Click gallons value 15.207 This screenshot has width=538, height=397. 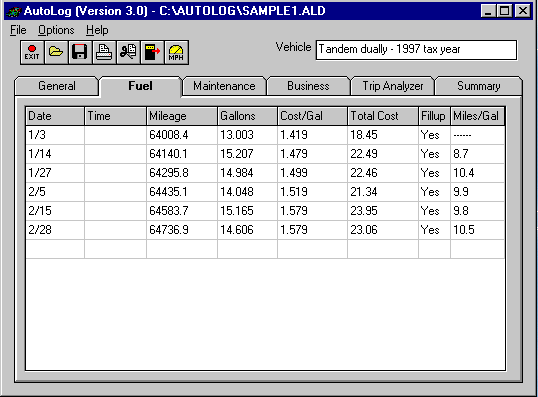coord(247,154)
